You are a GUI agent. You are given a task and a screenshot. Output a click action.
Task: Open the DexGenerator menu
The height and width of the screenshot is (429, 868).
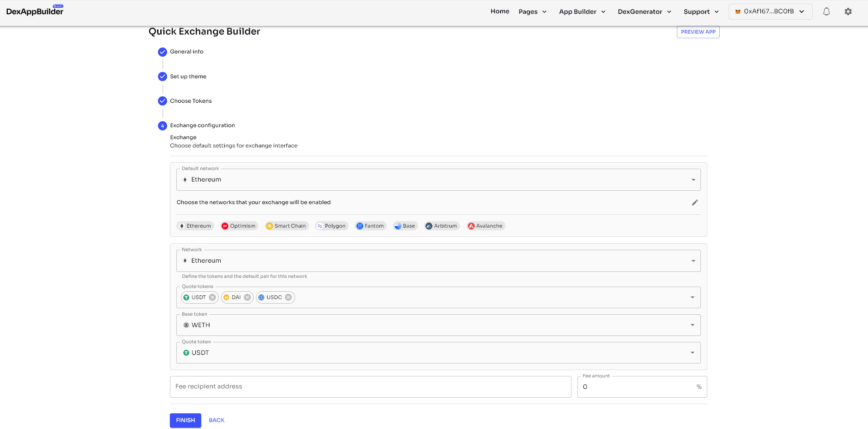point(644,12)
